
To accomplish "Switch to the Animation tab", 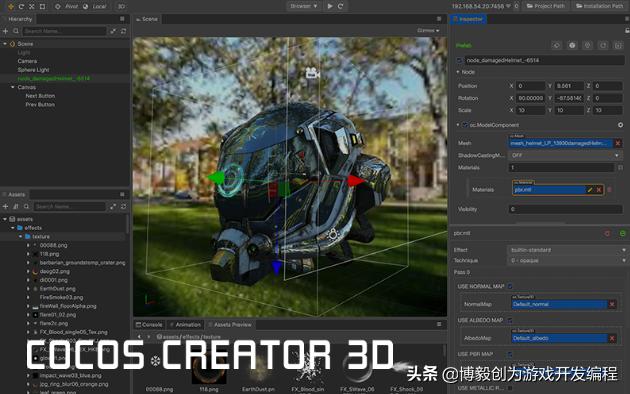I will pyautogui.click(x=185, y=325).
